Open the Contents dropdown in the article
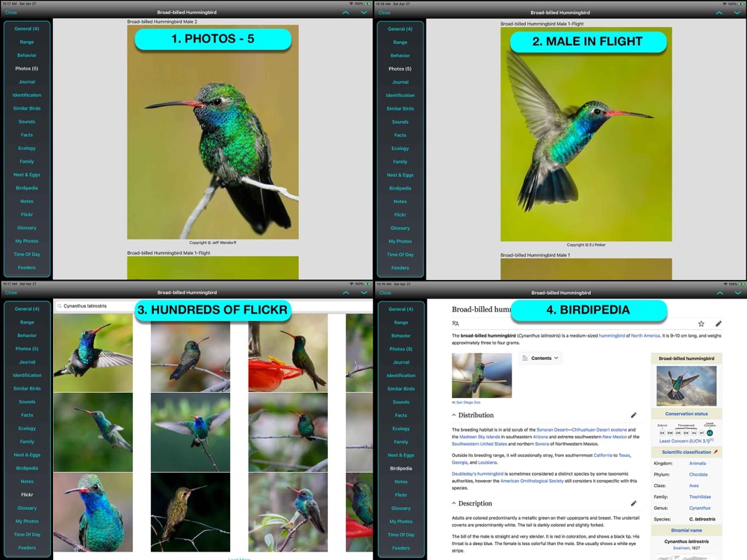Image resolution: width=747 pixels, height=560 pixels. (x=540, y=358)
